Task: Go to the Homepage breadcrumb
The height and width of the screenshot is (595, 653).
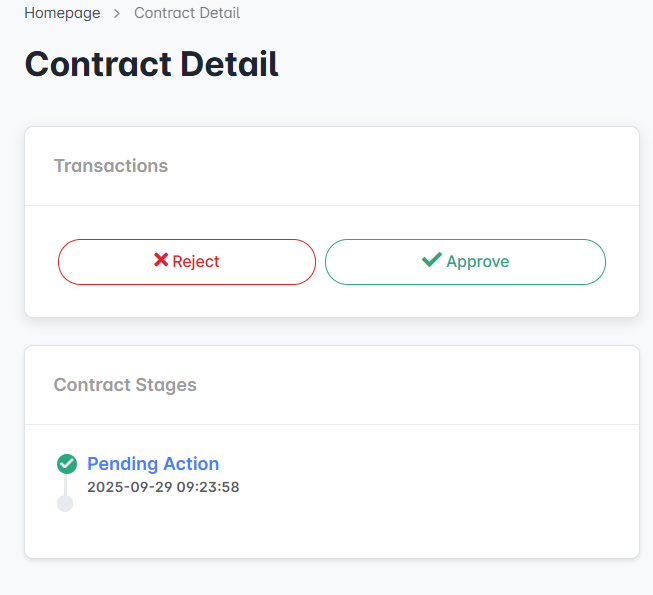Action: pos(62,14)
